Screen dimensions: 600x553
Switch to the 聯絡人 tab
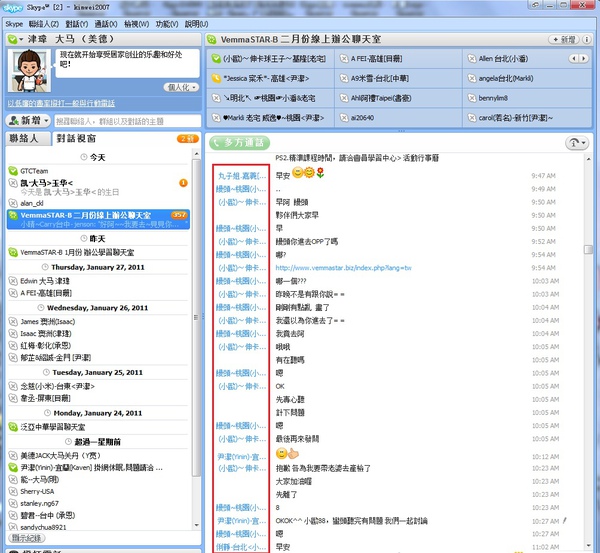point(28,139)
